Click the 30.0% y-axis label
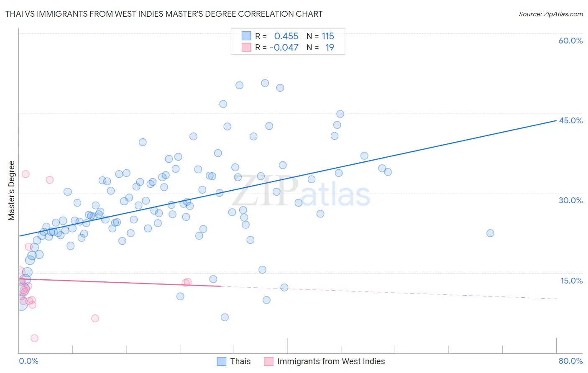The image size is (588, 373). tap(570, 200)
